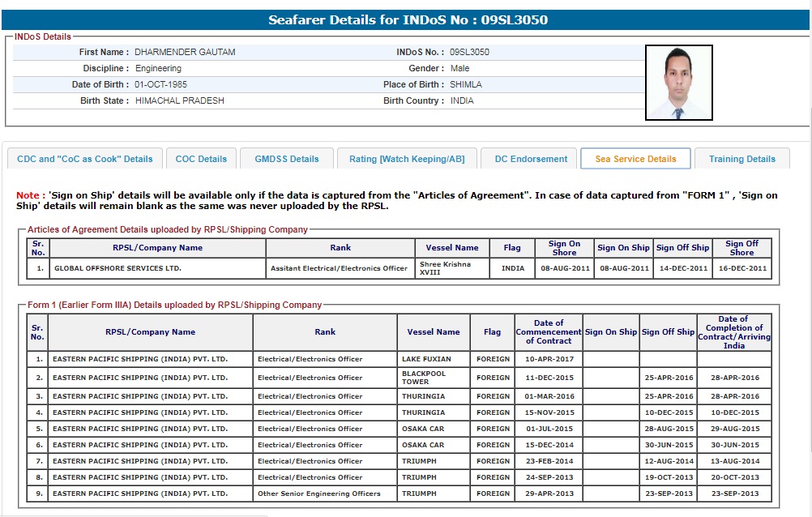812x517 pixels.
Task: Click the Other Senior Engineering Officers rank cell
Action: pyautogui.click(x=318, y=493)
